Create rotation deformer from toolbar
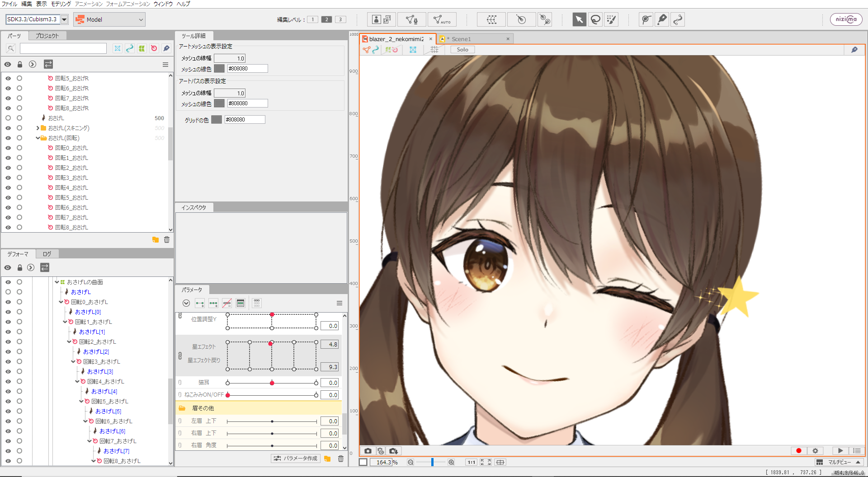 pos(521,19)
